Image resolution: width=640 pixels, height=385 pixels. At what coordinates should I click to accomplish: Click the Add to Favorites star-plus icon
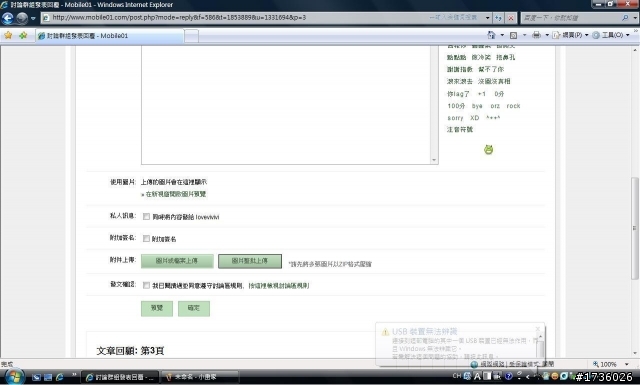(23, 36)
